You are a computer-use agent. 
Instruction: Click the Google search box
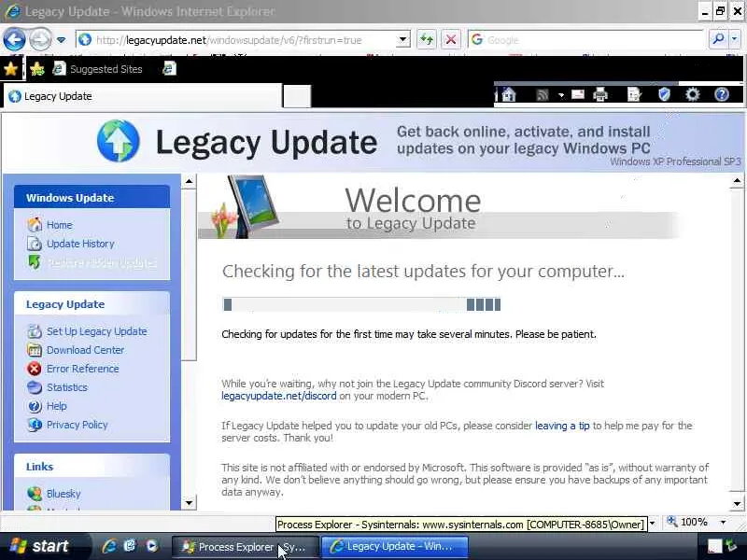586,40
